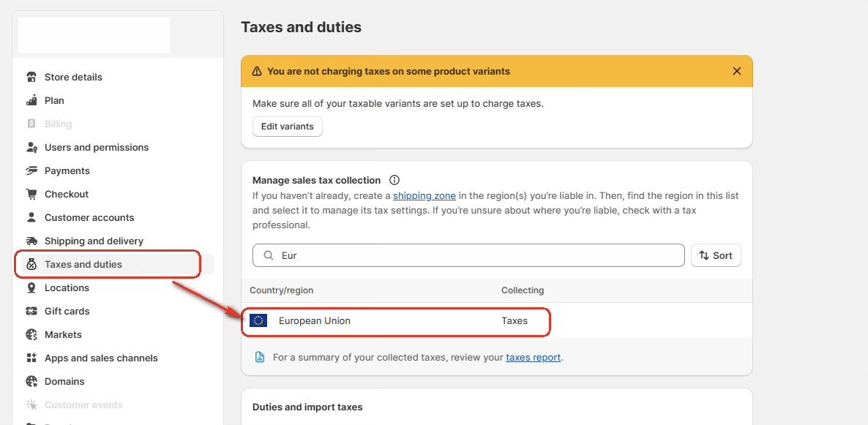The height and width of the screenshot is (425, 868).
Task: Click the Users and permissions icon
Action: click(31, 147)
